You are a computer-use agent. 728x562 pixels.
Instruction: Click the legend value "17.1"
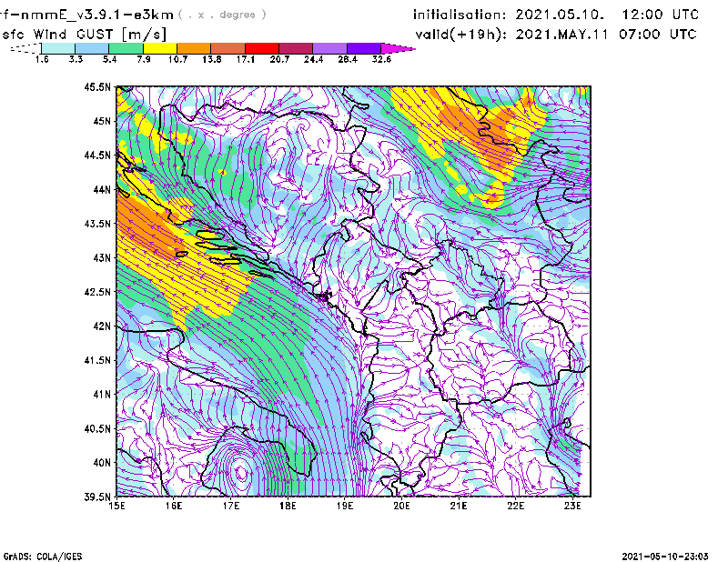246,59
